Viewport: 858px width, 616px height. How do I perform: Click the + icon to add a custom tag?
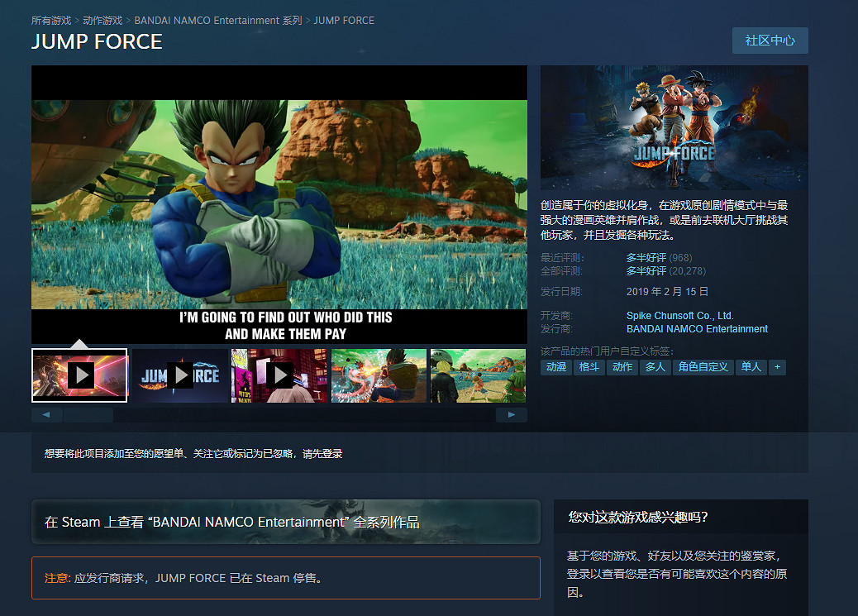pyautogui.click(x=777, y=366)
